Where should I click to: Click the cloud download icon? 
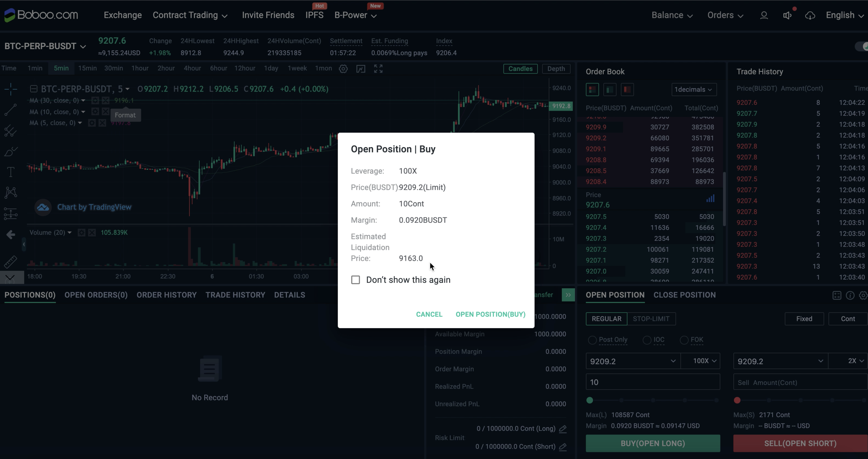point(810,15)
